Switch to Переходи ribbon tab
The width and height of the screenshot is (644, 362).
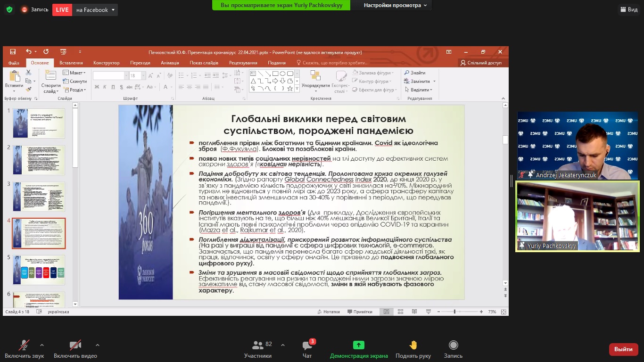(x=140, y=63)
